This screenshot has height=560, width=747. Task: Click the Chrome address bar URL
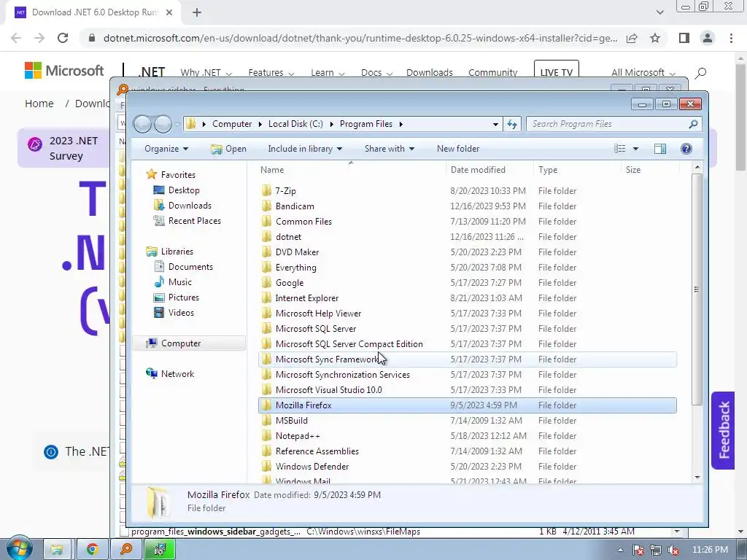(360, 38)
